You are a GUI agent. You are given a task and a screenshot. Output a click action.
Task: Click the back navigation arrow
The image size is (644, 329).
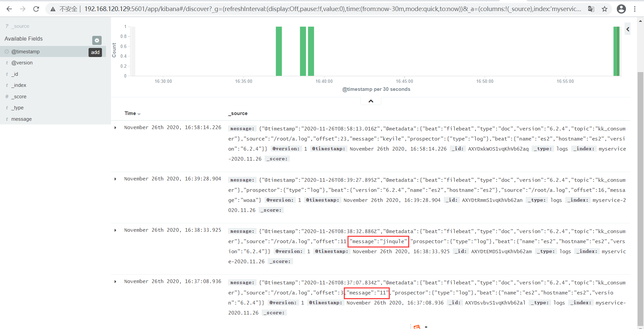point(9,9)
